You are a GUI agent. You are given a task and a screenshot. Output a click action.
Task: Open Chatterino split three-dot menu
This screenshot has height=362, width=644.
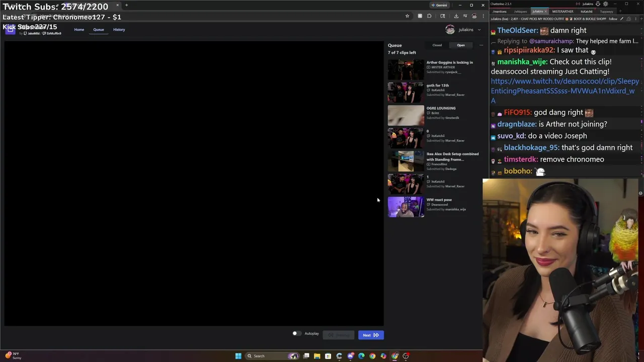pos(635,19)
